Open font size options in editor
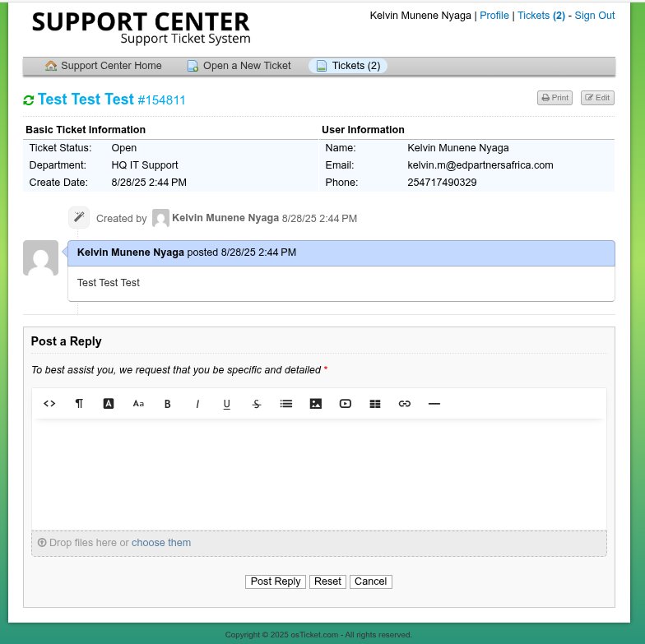 point(138,404)
